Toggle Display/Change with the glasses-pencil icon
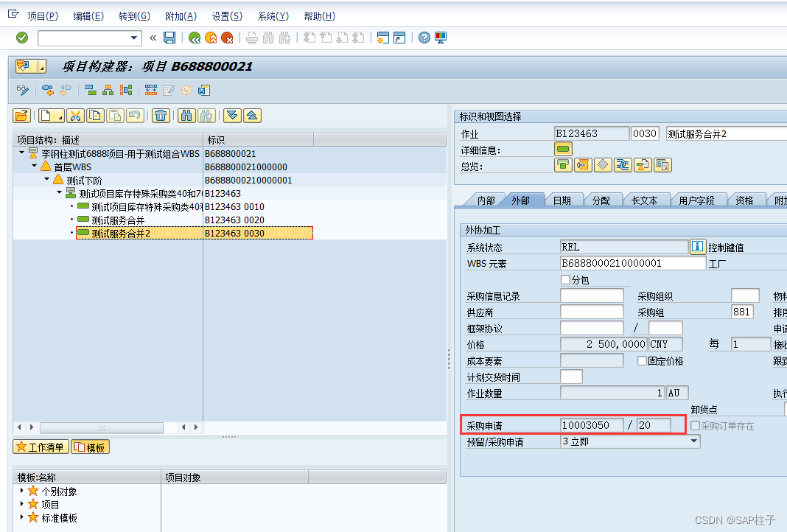The height and width of the screenshot is (532, 787). coord(23,91)
